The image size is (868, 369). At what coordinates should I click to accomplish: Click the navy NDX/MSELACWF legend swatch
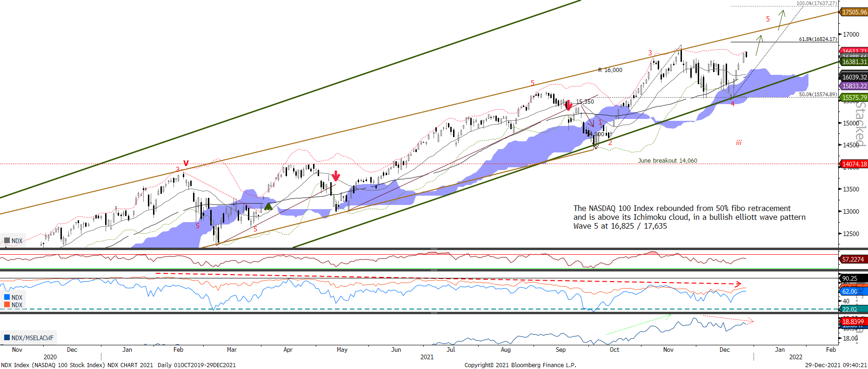click(x=7, y=338)
